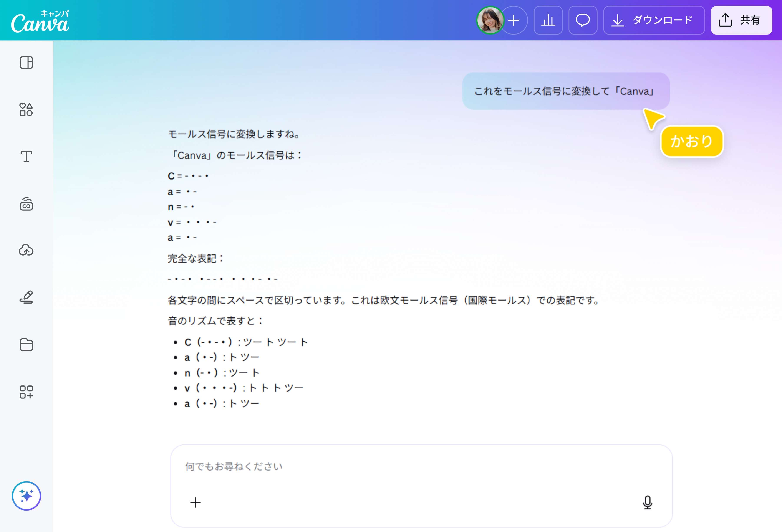Click the line starting with C = in Morse list

pos(188,176)
